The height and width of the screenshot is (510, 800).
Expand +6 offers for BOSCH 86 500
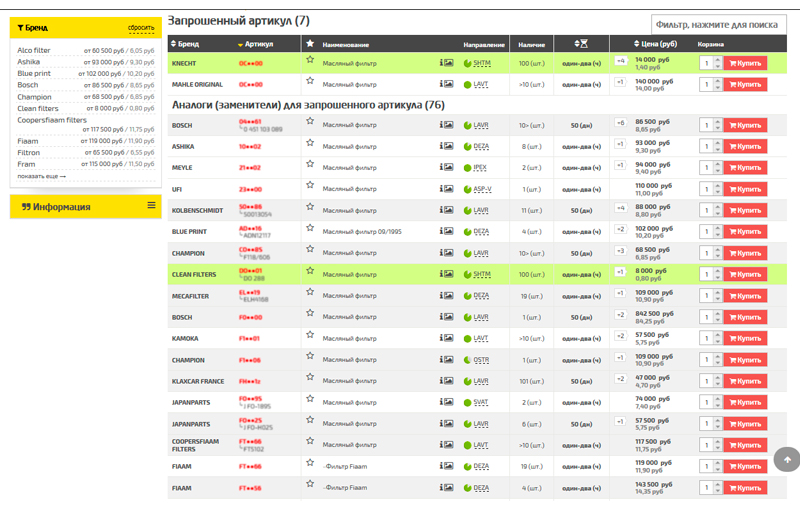(620, 123)
